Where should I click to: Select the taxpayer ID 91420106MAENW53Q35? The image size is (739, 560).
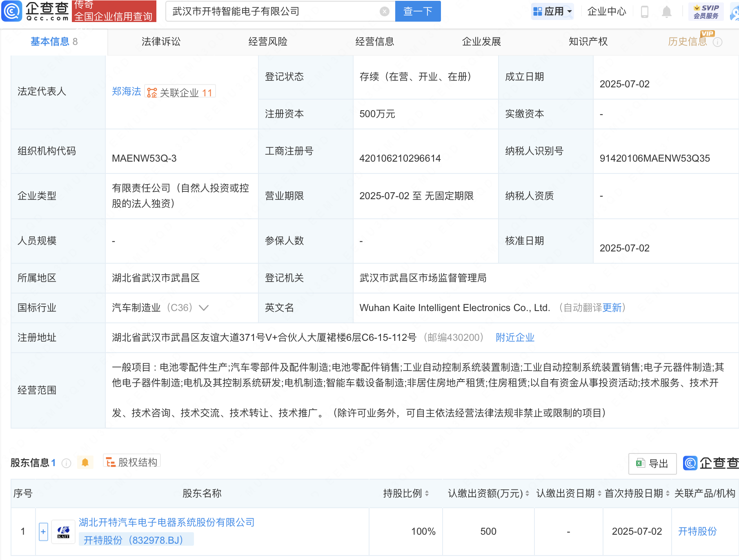(x=654, y=158)
